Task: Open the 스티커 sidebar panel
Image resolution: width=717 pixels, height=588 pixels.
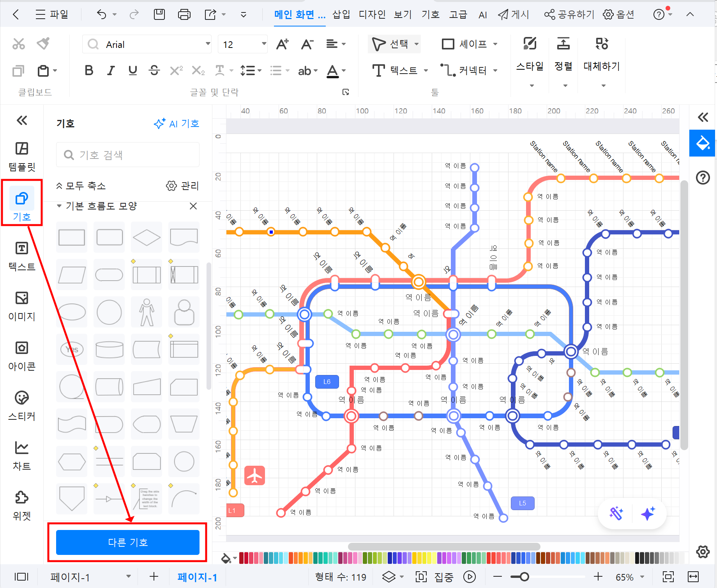Action: point(22,406)
